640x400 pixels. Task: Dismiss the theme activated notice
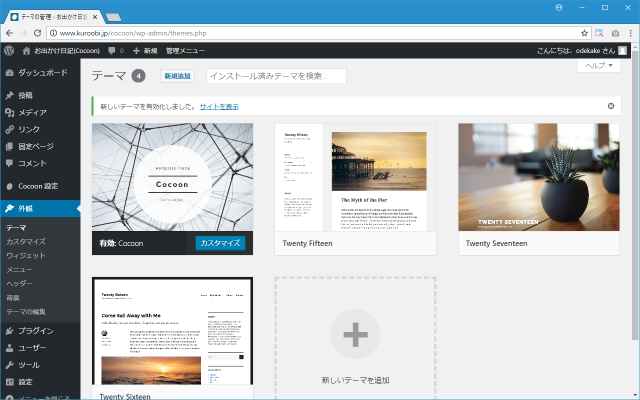(x=611, y=106)
